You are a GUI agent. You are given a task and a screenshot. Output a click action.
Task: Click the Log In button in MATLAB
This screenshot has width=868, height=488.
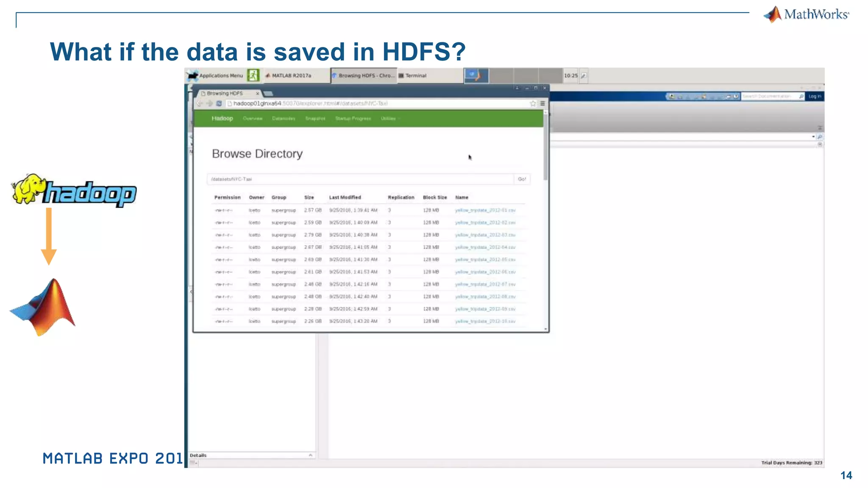(x=814, y=97)
